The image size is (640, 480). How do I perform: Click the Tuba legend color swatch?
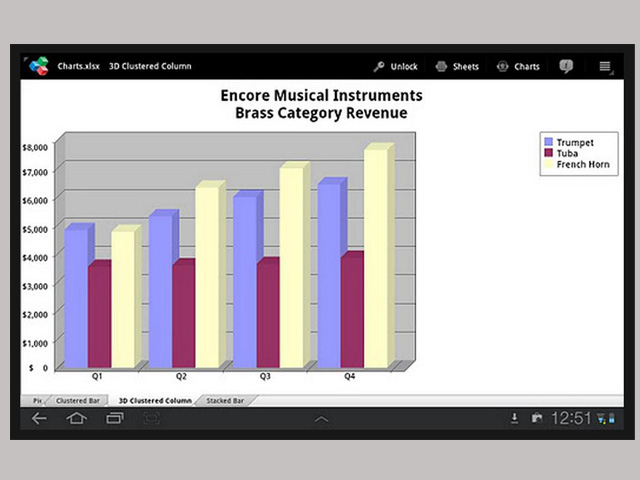click(x=547, y=153)
